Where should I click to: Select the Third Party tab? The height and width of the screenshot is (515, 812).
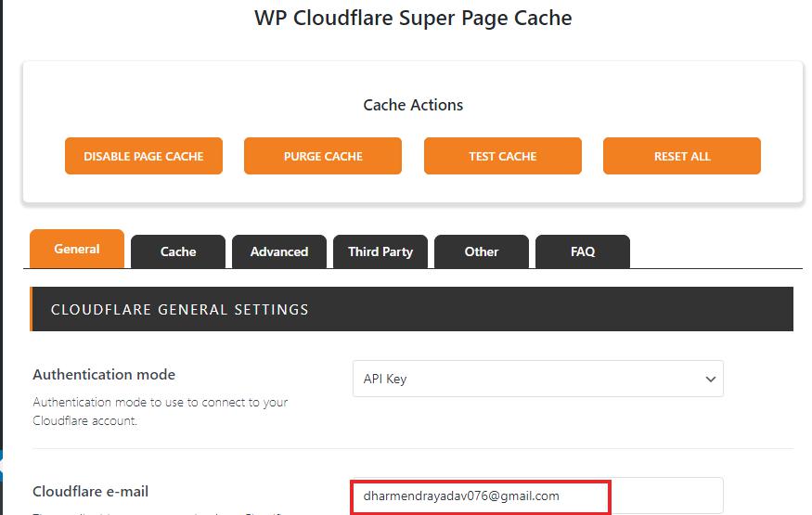[x=380, y=251]
